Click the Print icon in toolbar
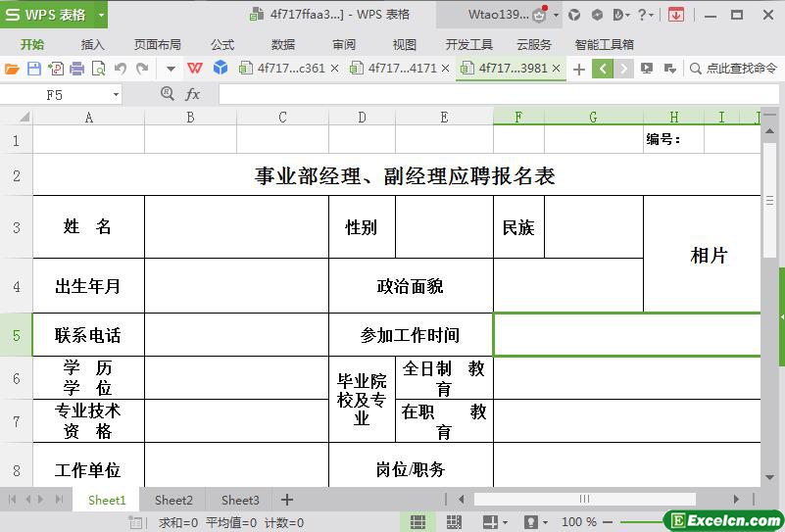Viewport: 785px width, 532px height. (x=77, y=69)
